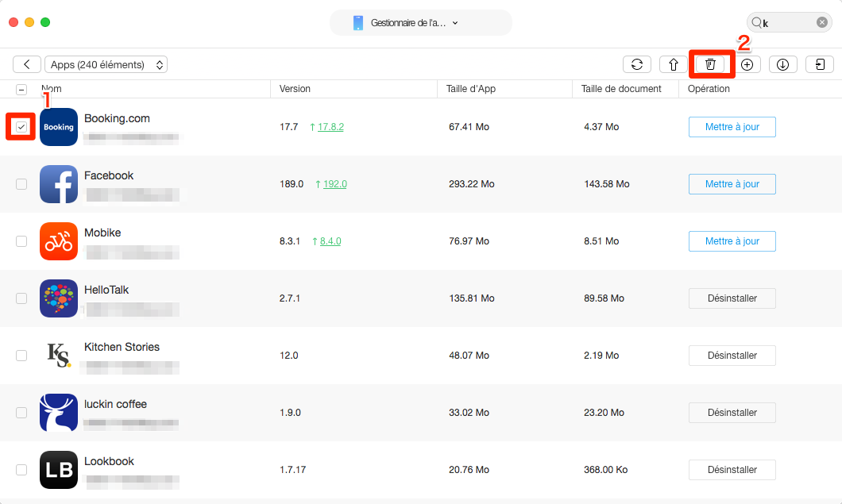
Task: Click the plus add icon
Action: (747, 65)
